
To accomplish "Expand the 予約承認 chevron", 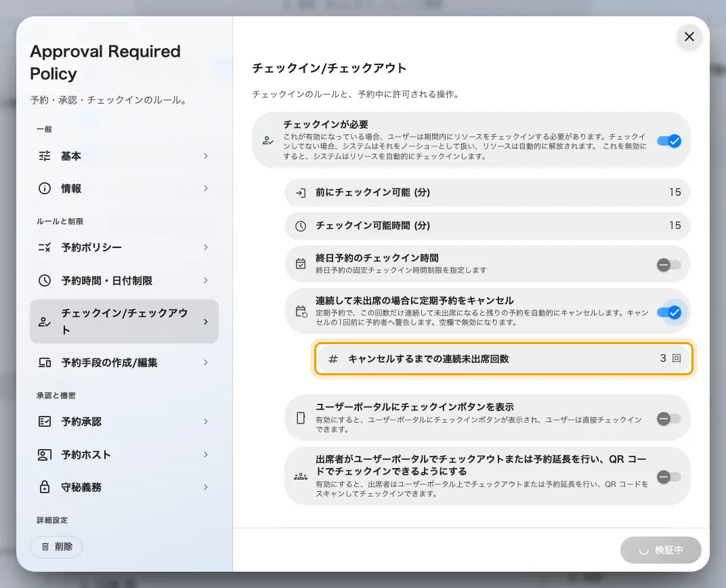I will coord(206,421).
